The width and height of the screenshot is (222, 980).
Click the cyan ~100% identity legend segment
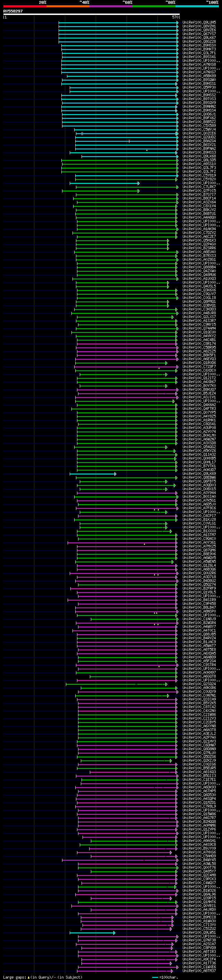[197, 6]
